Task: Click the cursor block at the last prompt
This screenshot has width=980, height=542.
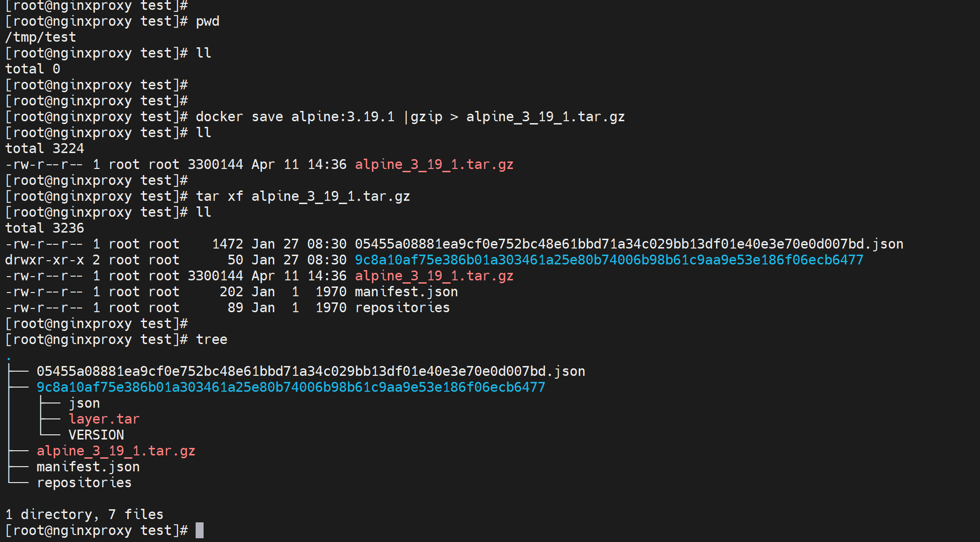Action: pyautogui.click(x=199, y=530)
